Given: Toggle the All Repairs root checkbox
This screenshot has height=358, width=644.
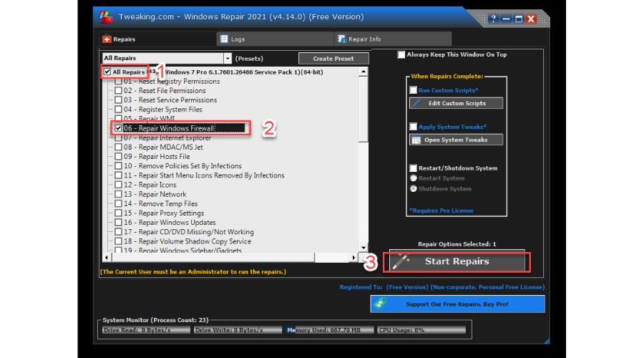Looking at the screenshot, I should tap(107, 72).
